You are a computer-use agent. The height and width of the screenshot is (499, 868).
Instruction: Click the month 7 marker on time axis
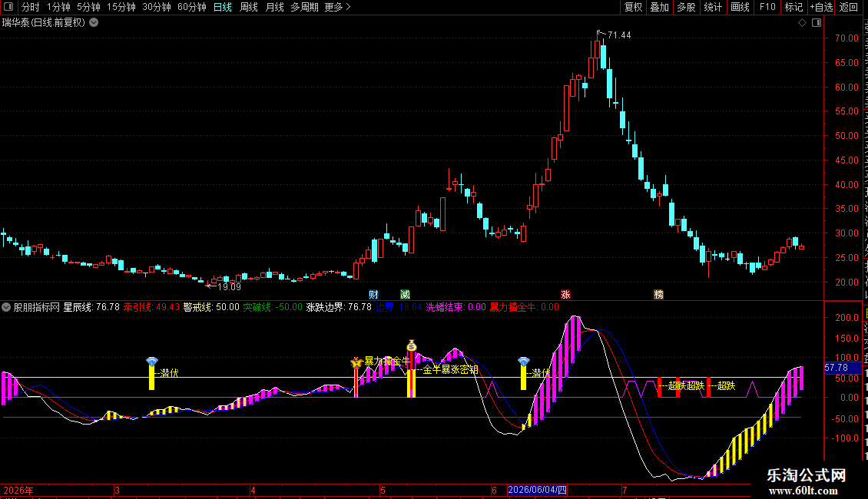pos(624,490)
